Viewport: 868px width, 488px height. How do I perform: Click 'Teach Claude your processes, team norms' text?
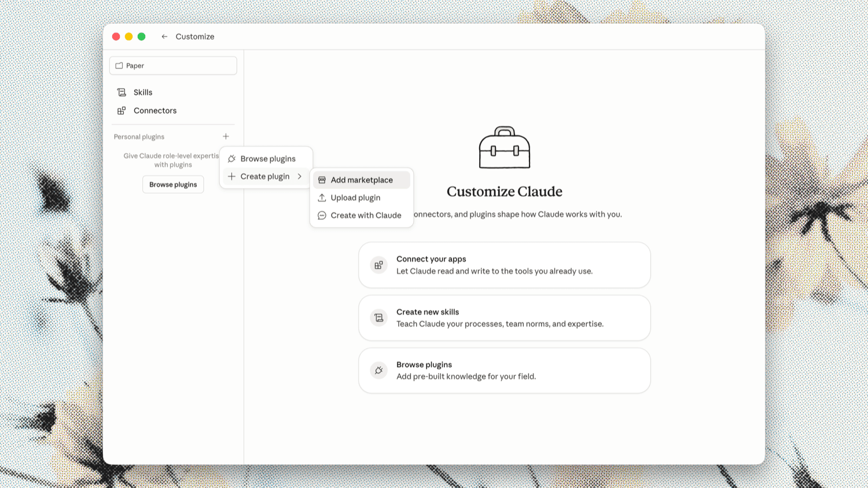[500, 324]
